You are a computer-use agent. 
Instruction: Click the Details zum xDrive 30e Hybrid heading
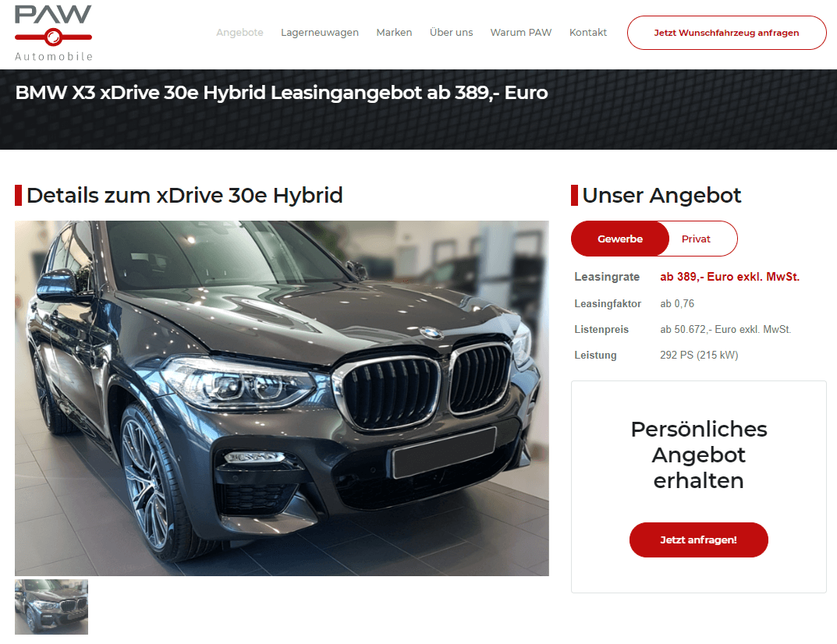[x=184, y=195]
